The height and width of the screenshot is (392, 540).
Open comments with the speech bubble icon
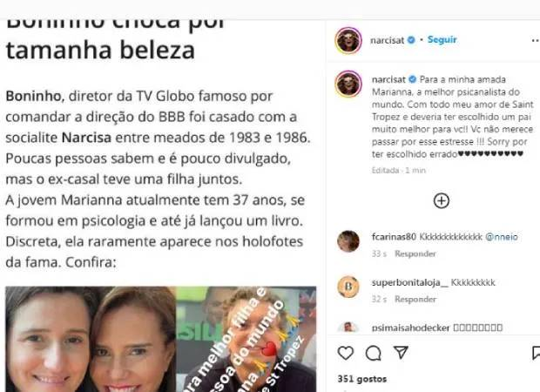(374, 353)
